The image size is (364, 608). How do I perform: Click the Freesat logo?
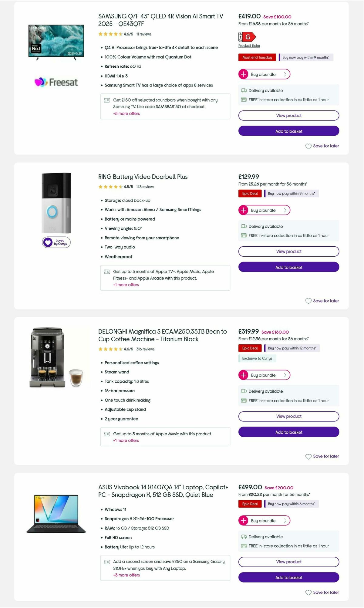point(56,82)
